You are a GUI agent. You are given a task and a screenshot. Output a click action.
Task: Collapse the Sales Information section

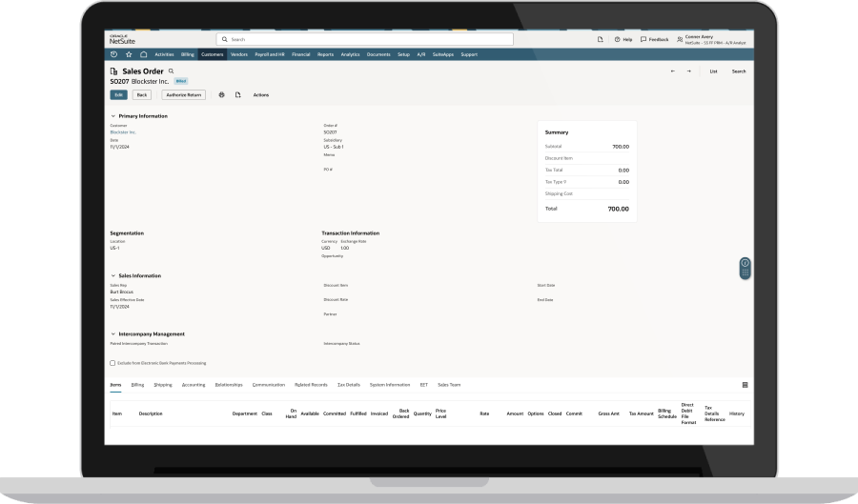(113, 275)
